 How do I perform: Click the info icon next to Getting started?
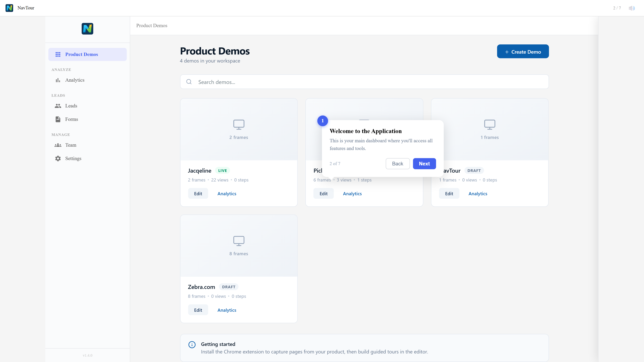(192, 344)
